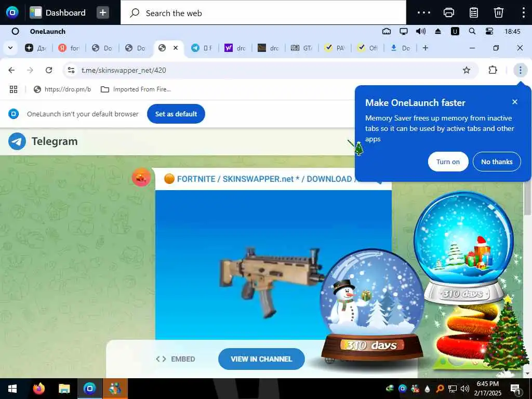Switch to the 'GT' tab

(x=301, y=48)
